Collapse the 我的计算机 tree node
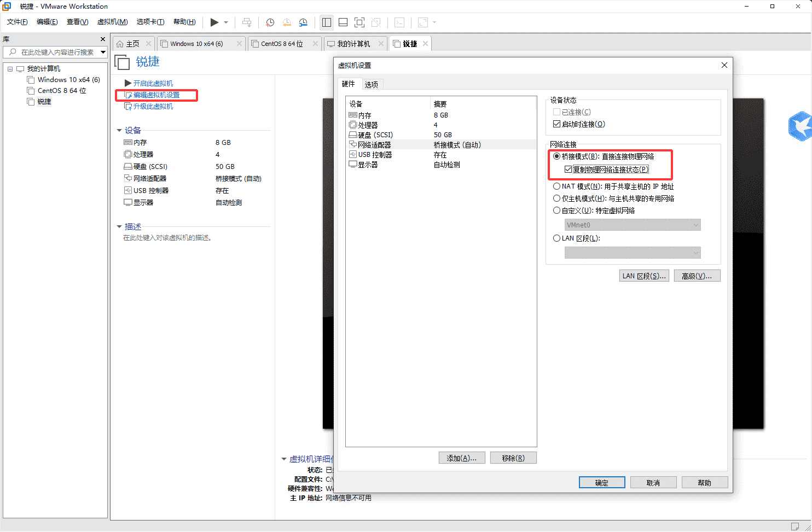 click(10, 69)
